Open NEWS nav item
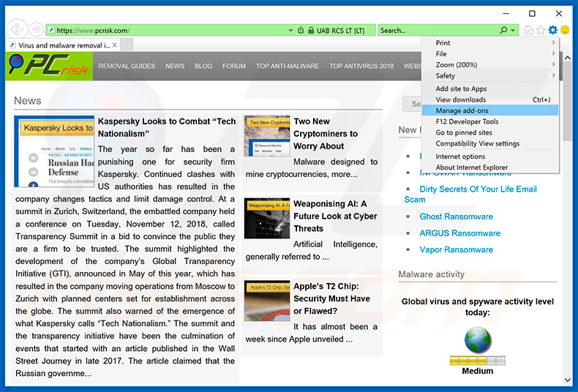The width and height of the screenshot is (578, 392). (x=175, y=66)
